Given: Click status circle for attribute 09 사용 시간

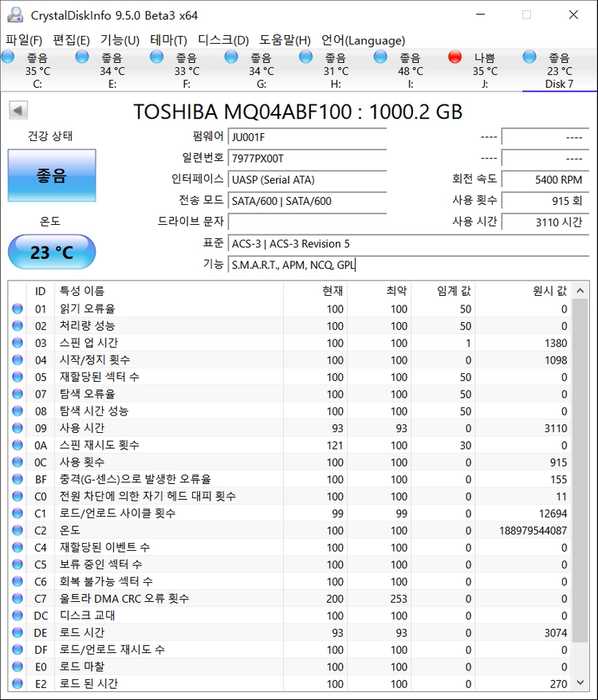Looking at the screenshot, I should coord(18,428).
